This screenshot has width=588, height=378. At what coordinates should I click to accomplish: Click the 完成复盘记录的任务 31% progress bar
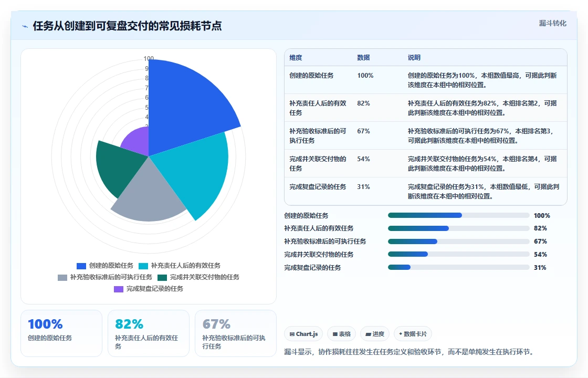[x=459, y=267]
